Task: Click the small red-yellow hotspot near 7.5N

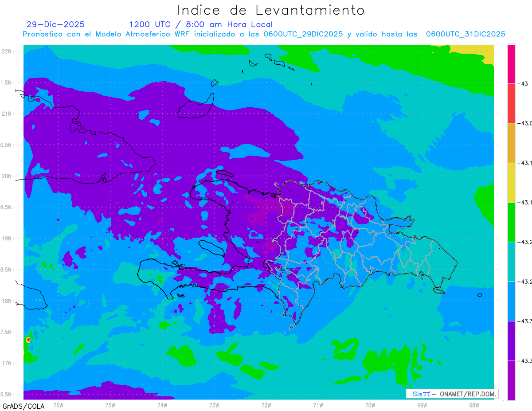Action: (28, 340)
